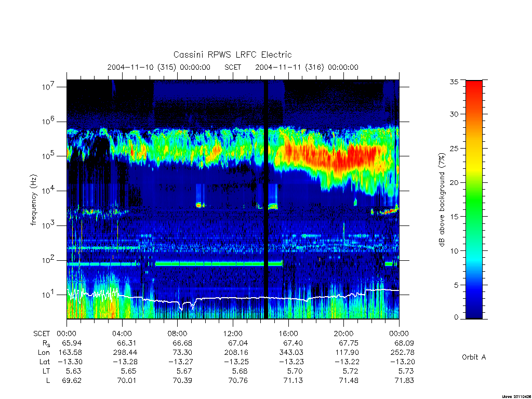This screenshot has height=399, width=532.
Task: Click the Lon value '163.58'
Action: 70,353
